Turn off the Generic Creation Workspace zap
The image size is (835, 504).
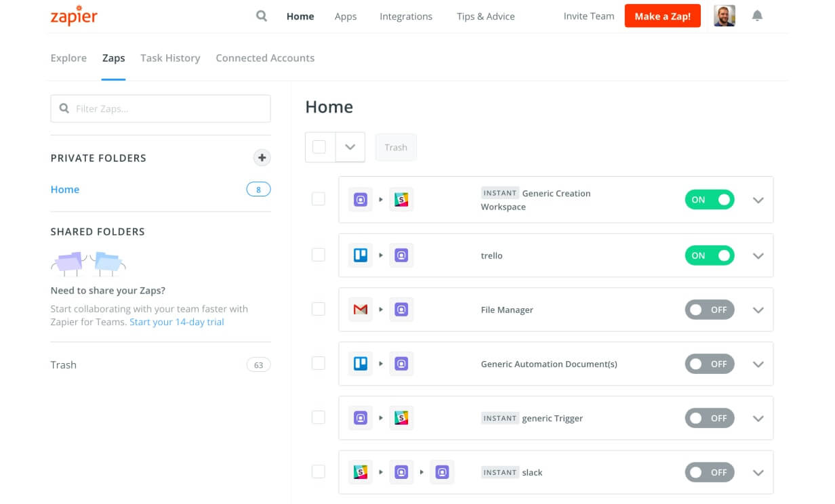coord(710,200)
